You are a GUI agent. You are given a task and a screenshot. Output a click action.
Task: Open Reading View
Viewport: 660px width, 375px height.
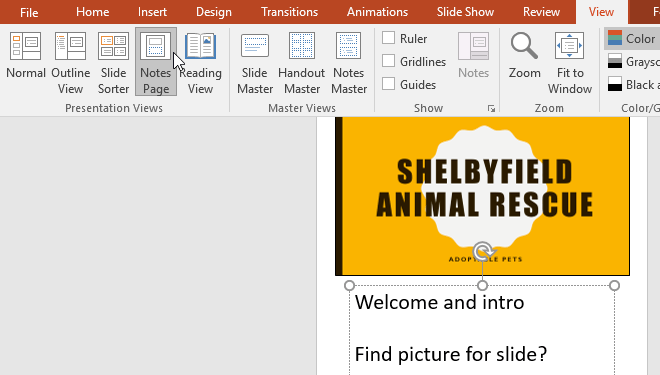[x=200, y=62]
